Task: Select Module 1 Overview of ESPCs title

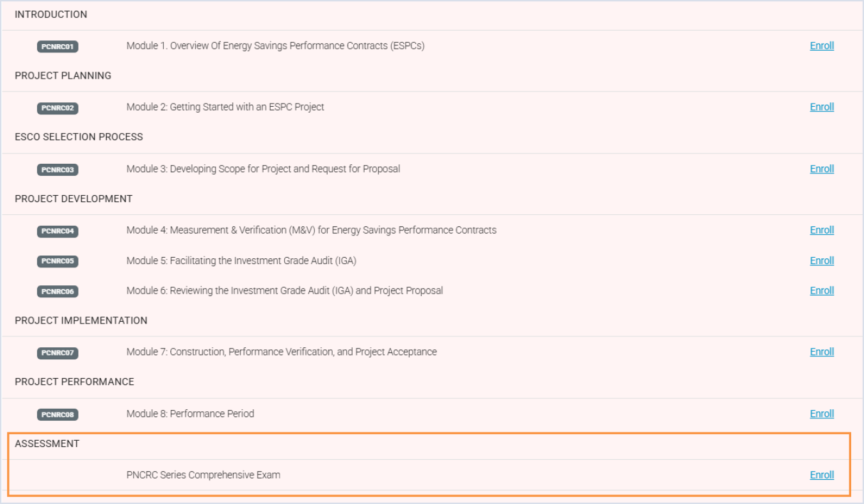Action: point(275,46)
